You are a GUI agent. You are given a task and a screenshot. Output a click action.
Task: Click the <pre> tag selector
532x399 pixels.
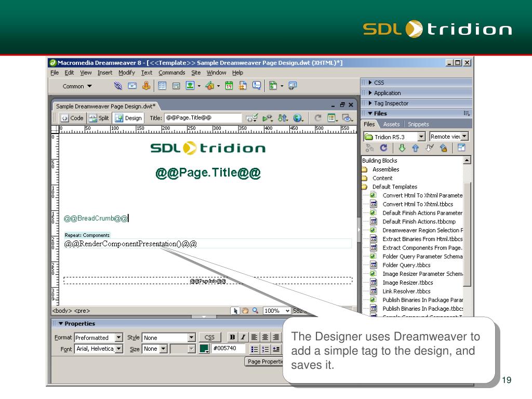pyautogui.click(x=82, y=311)
